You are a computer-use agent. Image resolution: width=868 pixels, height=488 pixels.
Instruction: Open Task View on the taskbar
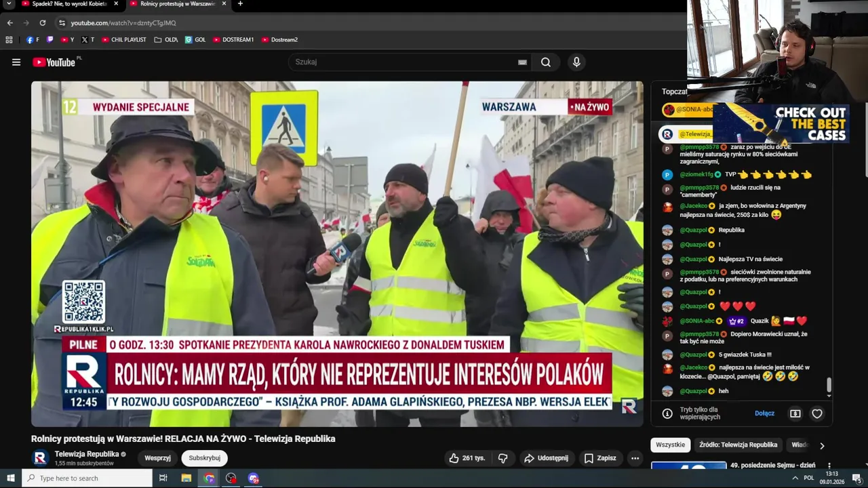[x=163, y=478]
